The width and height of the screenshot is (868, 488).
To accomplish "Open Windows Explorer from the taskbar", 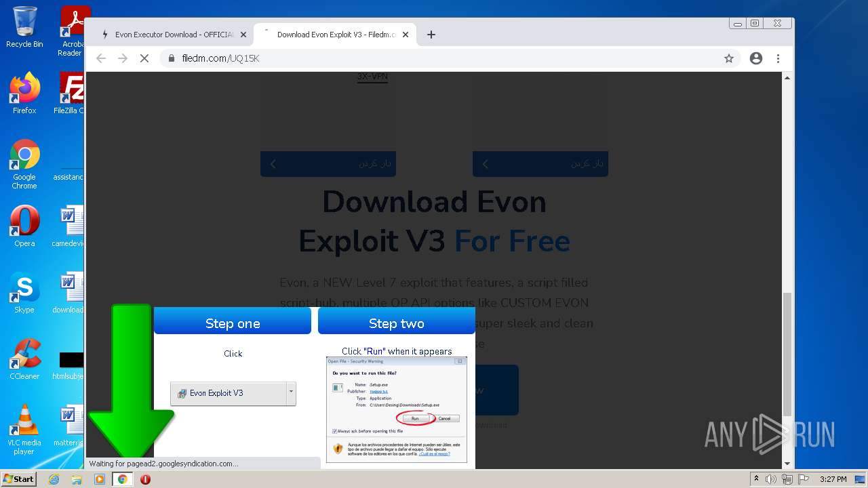I will click(x=77, y=479).
